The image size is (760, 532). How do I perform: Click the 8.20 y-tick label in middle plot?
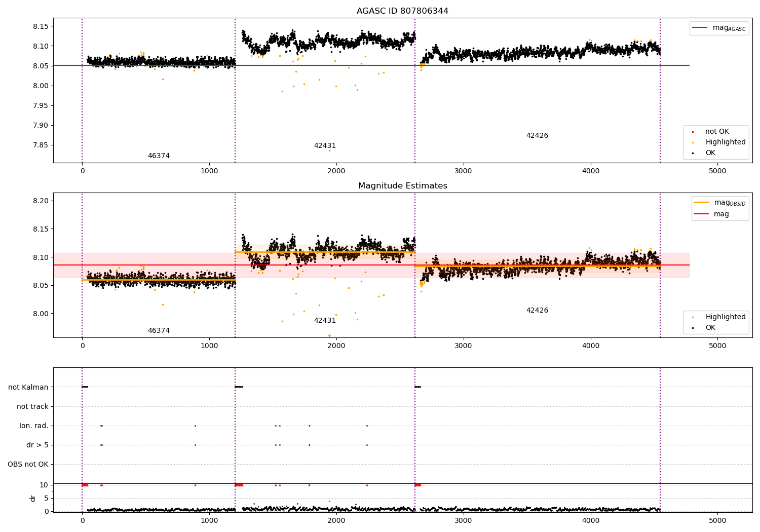coord(40,201)
